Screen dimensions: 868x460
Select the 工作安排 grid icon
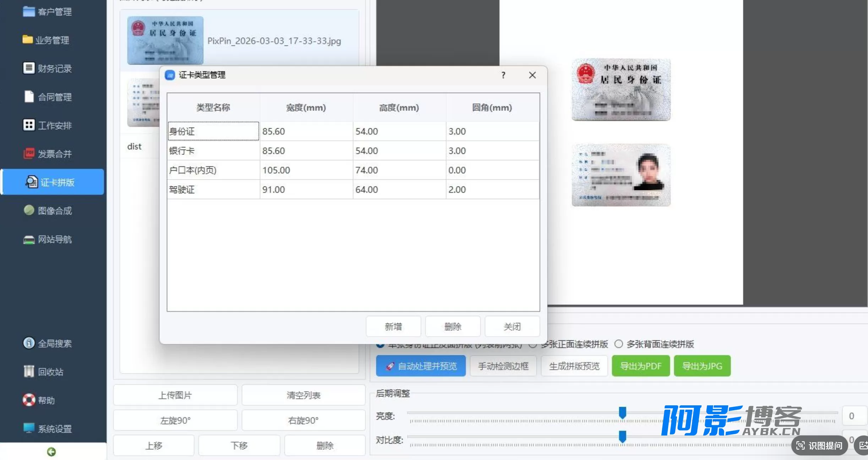29,125
